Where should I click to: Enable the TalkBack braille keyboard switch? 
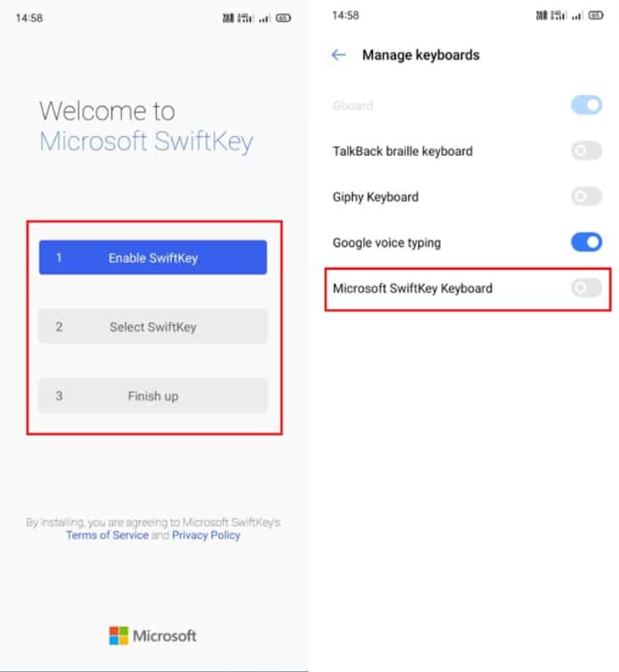coord(587,151)
